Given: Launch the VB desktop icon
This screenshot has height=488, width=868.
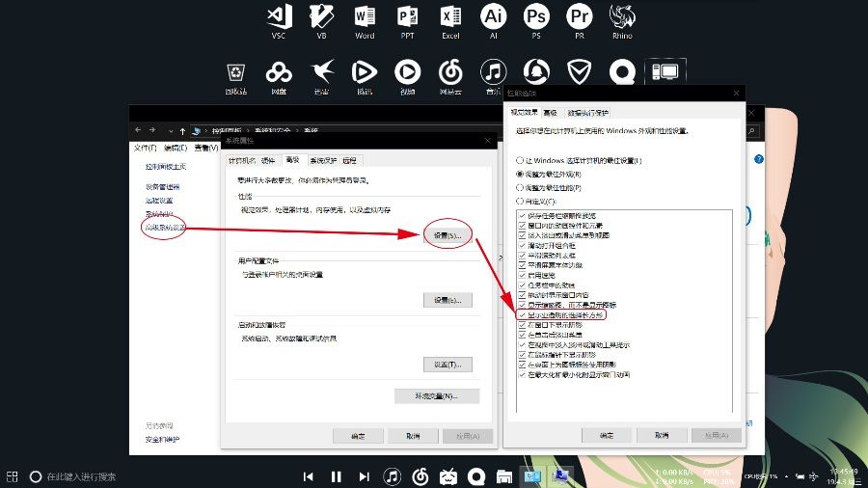Looking at the screenshot, I should tap(321, 21).
